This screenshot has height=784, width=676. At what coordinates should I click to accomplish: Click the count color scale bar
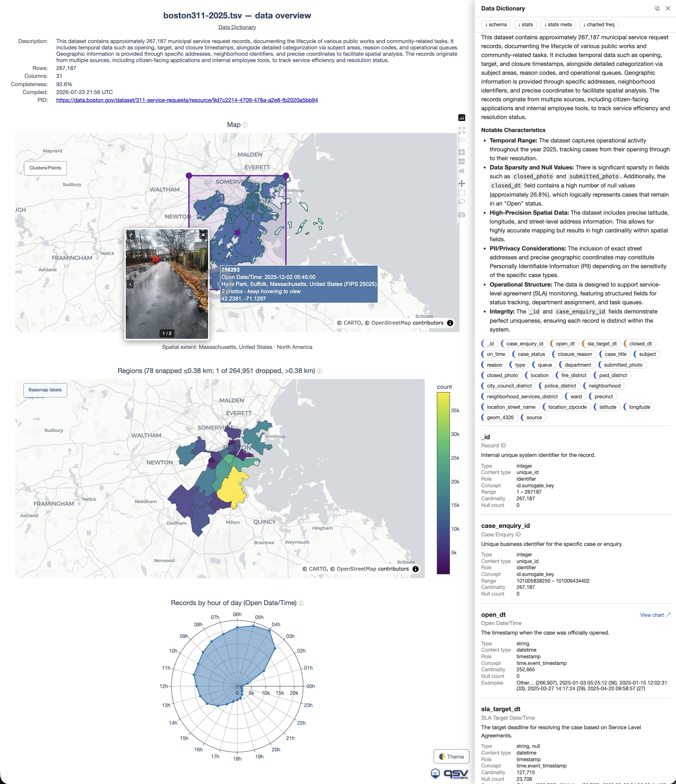point(443,483)
